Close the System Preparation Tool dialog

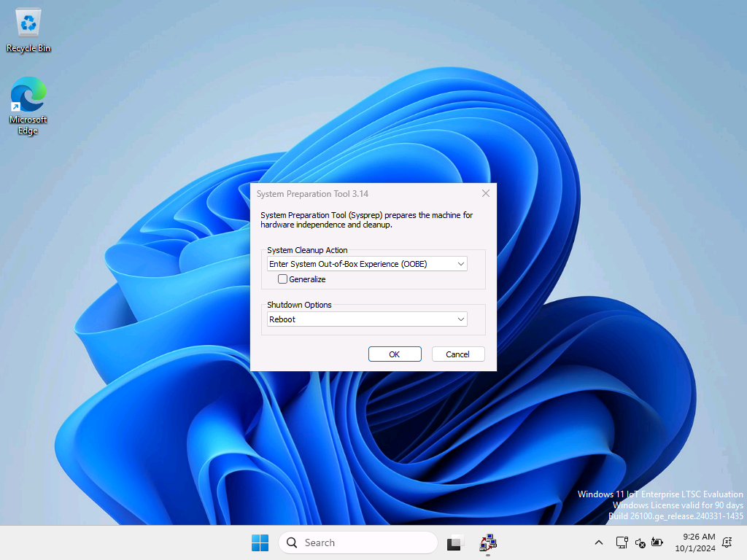point(485,193)
